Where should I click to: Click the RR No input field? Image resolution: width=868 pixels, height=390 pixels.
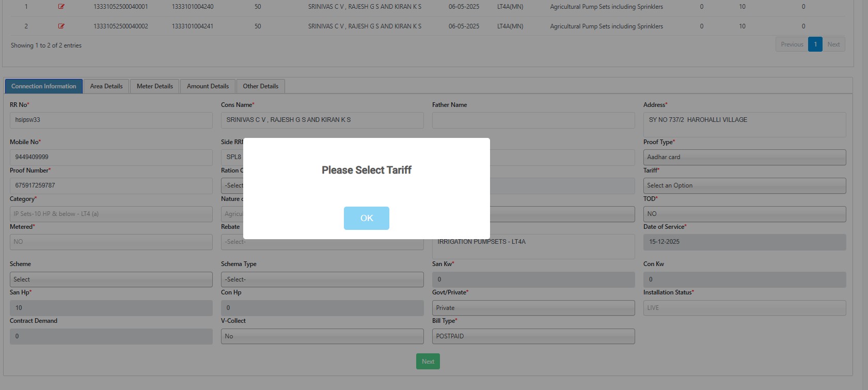(111, 120)
